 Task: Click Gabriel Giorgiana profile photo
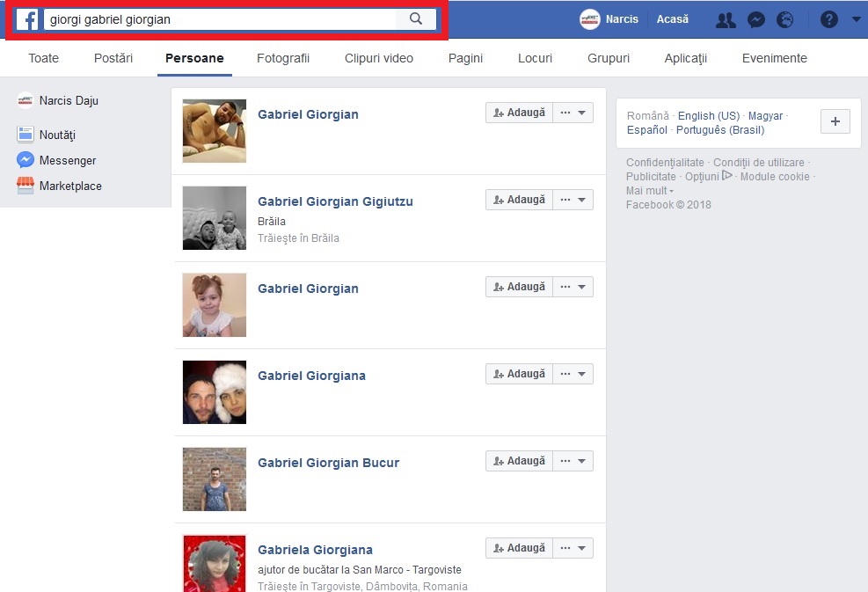215,392
